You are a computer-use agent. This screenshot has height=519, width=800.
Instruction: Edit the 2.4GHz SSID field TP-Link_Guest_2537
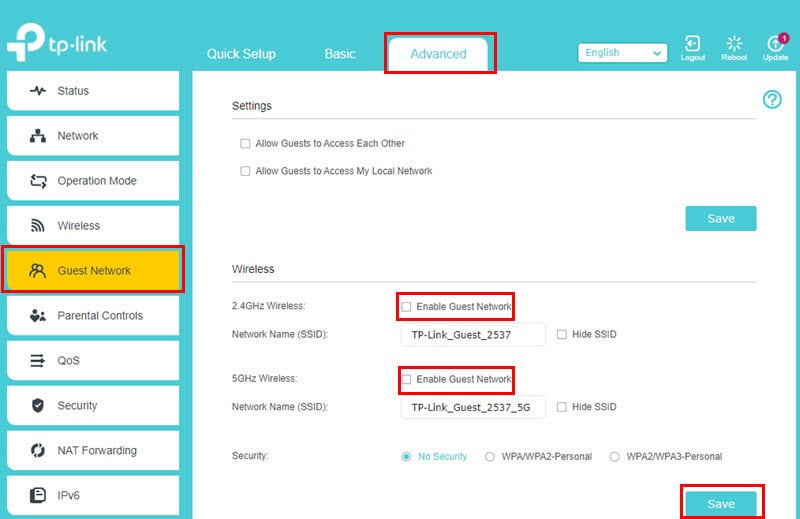tap(473, 334)
